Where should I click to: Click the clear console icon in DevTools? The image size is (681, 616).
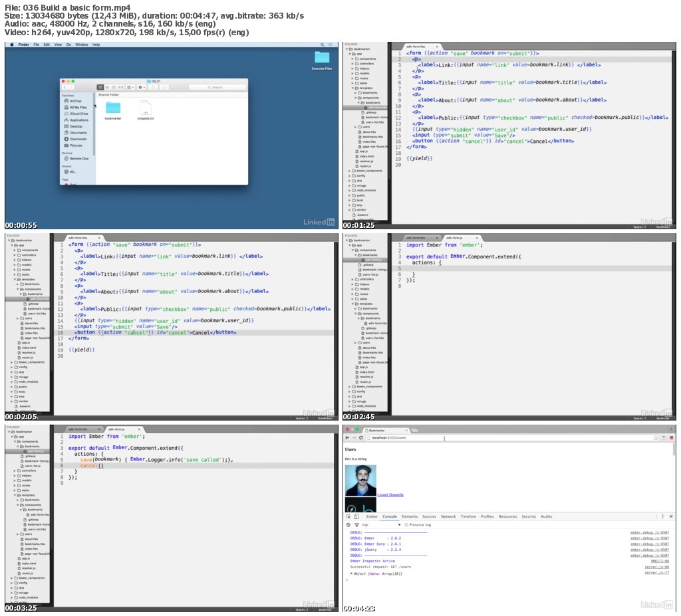[348, 525]
